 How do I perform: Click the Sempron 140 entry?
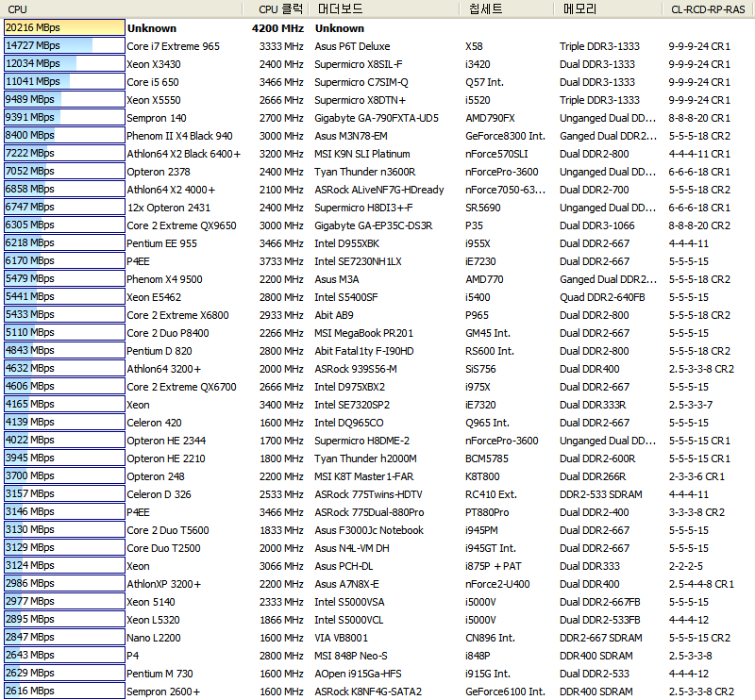point(157,118)
